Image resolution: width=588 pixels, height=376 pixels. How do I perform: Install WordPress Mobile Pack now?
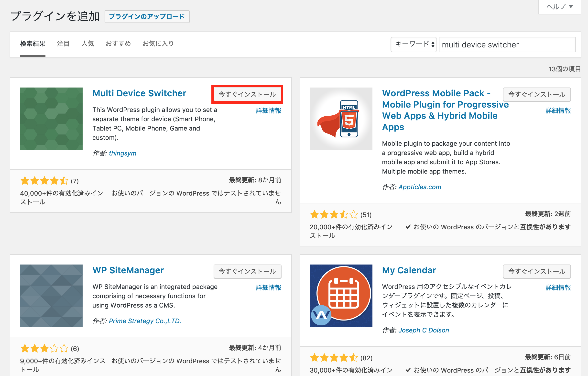pos(537,94)
